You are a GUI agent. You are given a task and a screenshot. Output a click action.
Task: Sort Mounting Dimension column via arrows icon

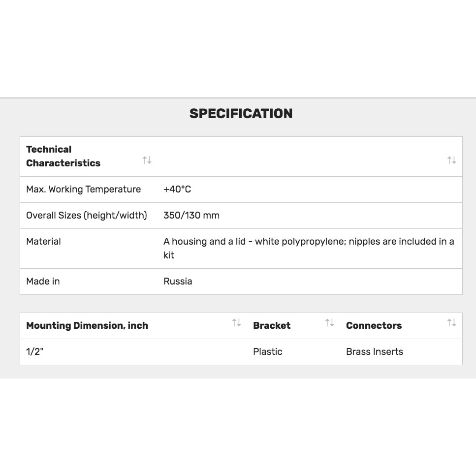[x=237, y=323]
